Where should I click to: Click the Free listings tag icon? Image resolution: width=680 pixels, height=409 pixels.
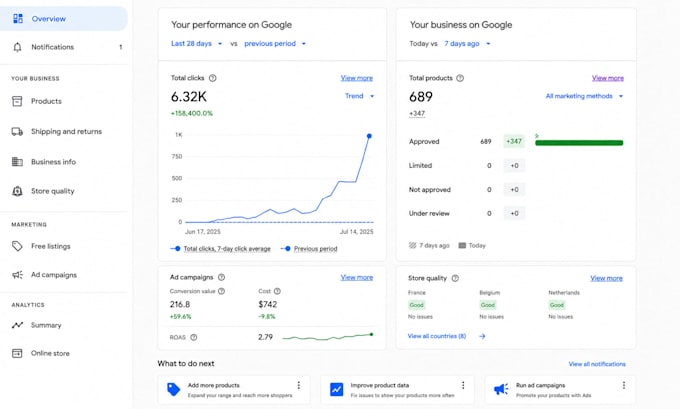[17, 246]
